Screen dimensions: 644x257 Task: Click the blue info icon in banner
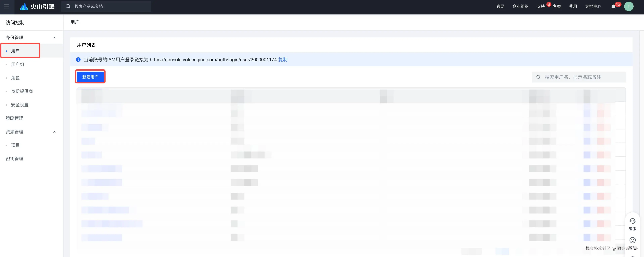click(78, 60)
